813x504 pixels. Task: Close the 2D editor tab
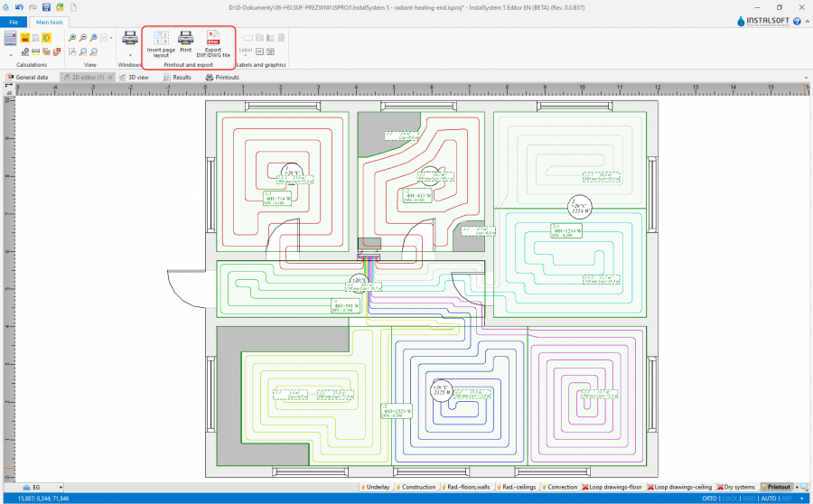point(110,78)
